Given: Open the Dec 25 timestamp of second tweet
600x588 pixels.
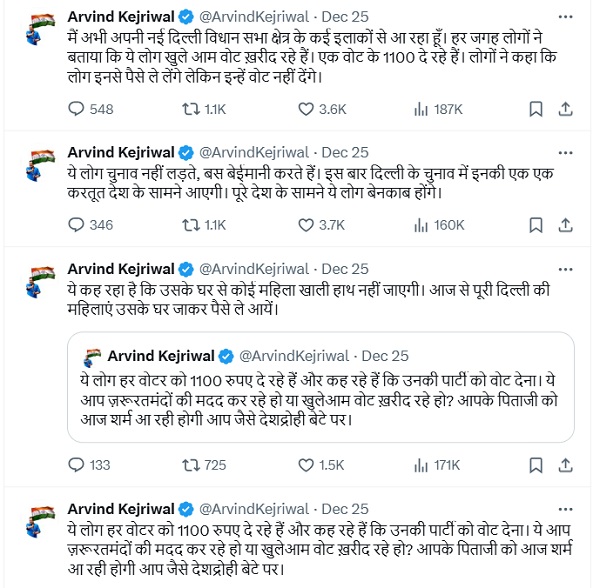Looking at the screenshot, I should click(347, 152).
